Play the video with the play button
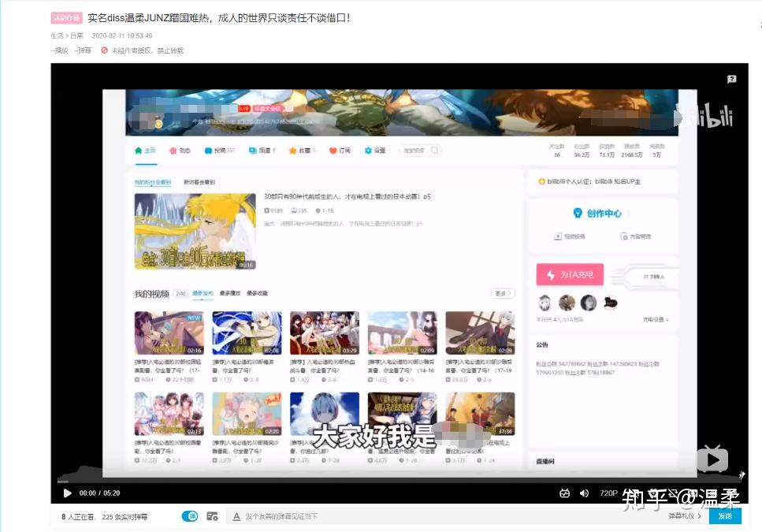762x532 pixels. click(68, 493)
